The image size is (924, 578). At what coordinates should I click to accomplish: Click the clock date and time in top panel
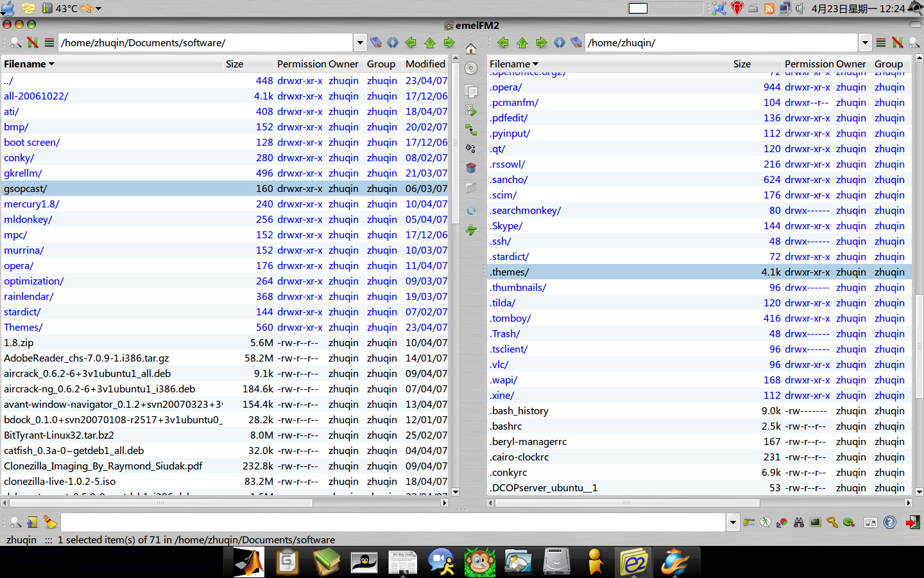tap(858, 8)
